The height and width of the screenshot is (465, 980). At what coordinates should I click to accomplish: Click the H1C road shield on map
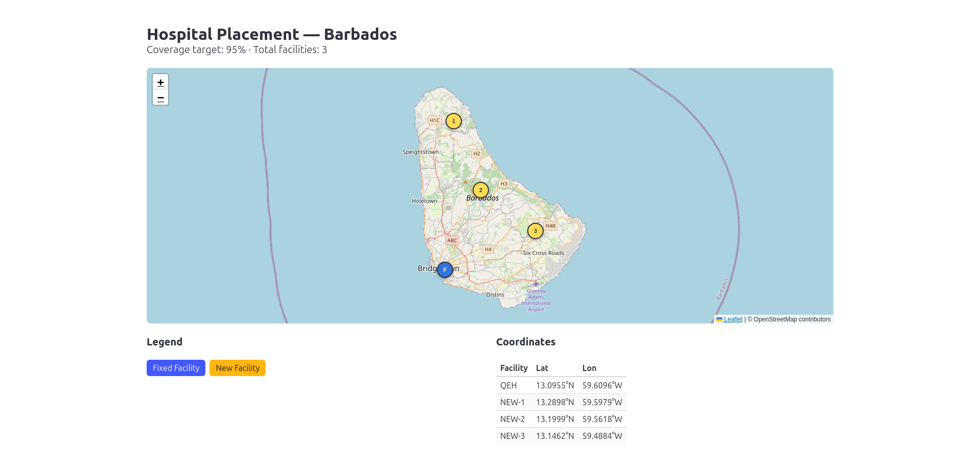pyautogui.click(x=434, y=121)
